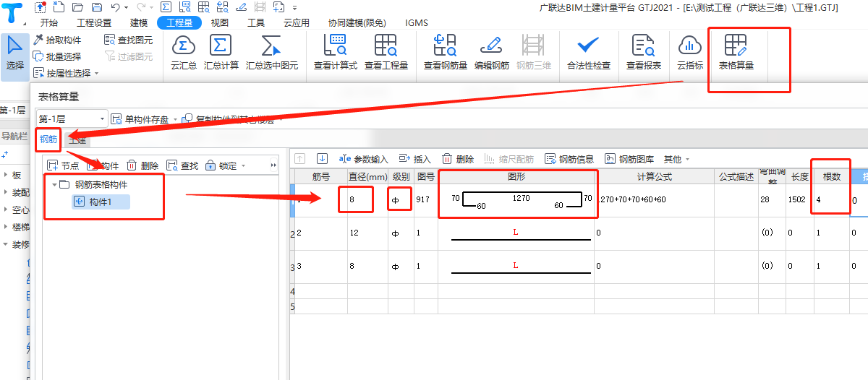Open the 云应用 ribbon tab

point(297,23)
